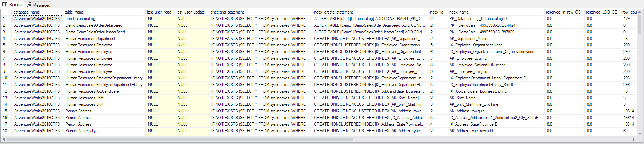Select CREATE UNIQUE NONCLUSTERED INDEX [AK_Department_ cell
The image size is (644, 144).
(x=370, y=39)
